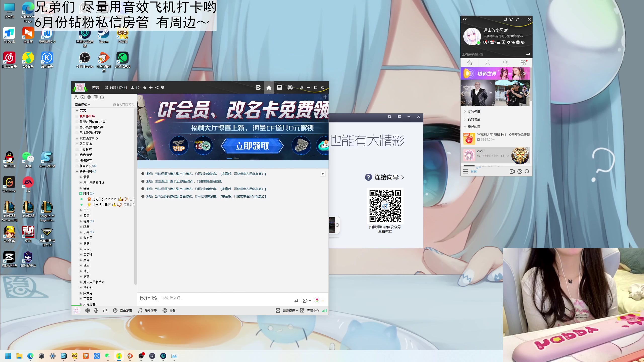Click the tulip flower gift icon
644x362 pixels.
pyautogui.click(x=317, y=300)
